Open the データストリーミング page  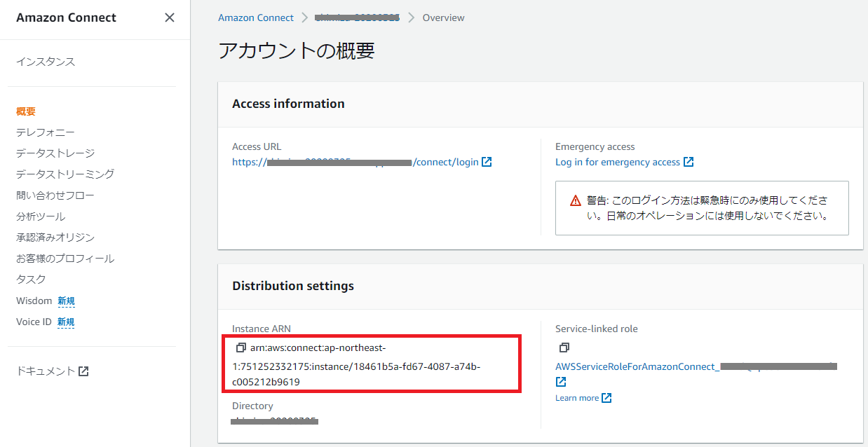click(65, 174)
